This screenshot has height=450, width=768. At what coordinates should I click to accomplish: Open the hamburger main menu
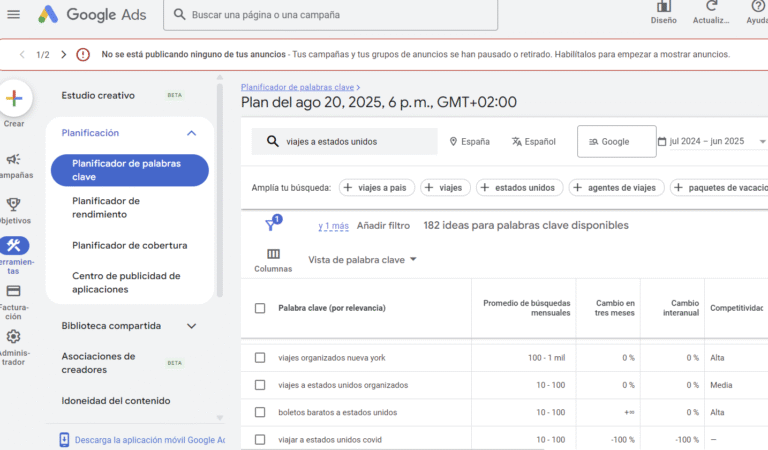click(14, 14)
